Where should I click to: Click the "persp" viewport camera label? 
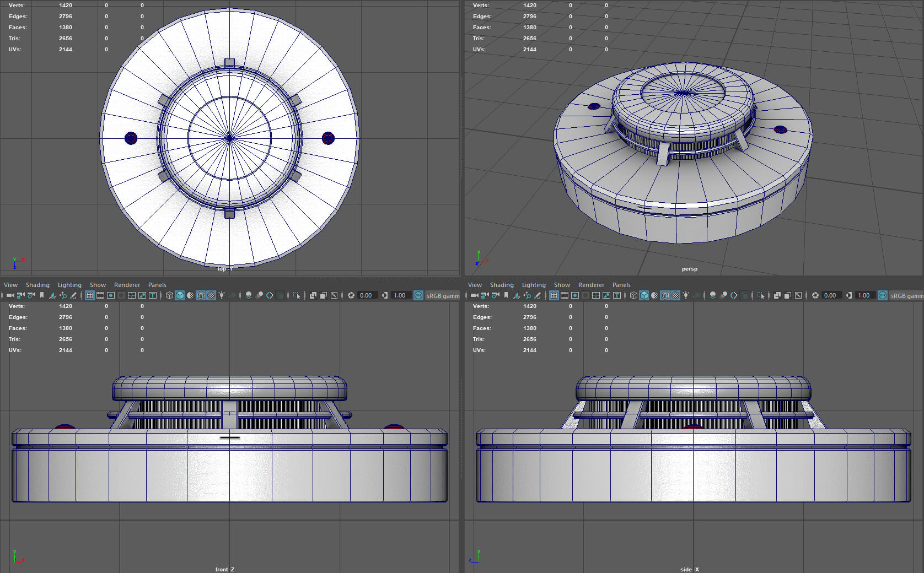coord(689,269)
